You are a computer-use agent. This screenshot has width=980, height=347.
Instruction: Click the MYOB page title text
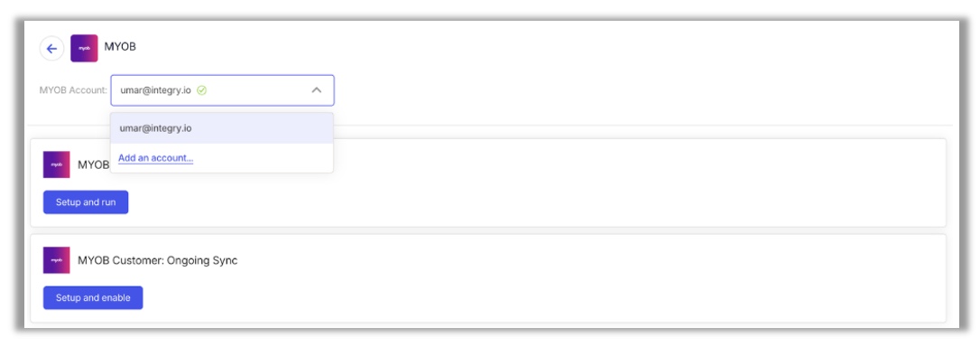120,47
